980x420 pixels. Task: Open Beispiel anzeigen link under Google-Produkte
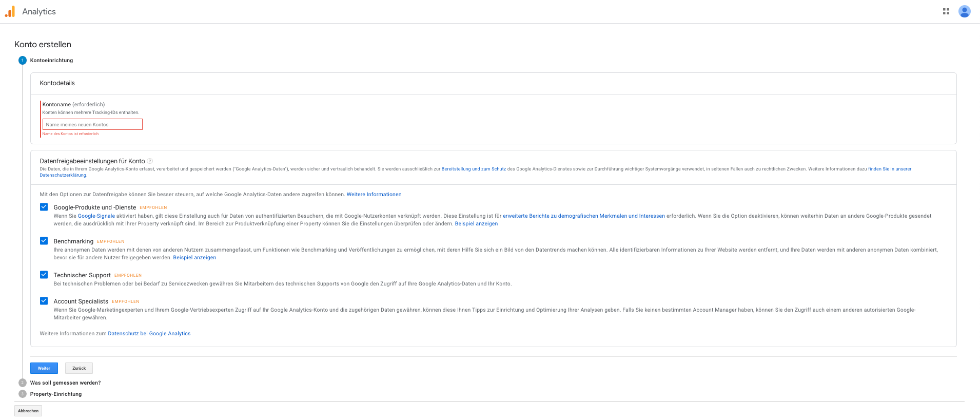click(x=476, y=224)
